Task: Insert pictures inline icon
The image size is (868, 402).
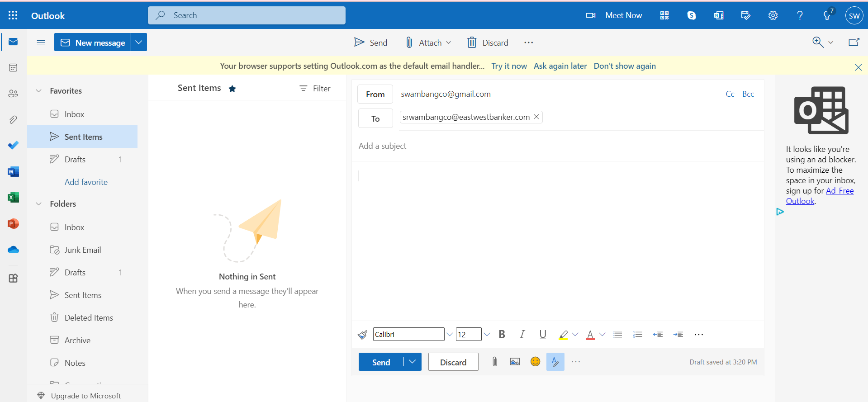Action: [x=515, y=362]
